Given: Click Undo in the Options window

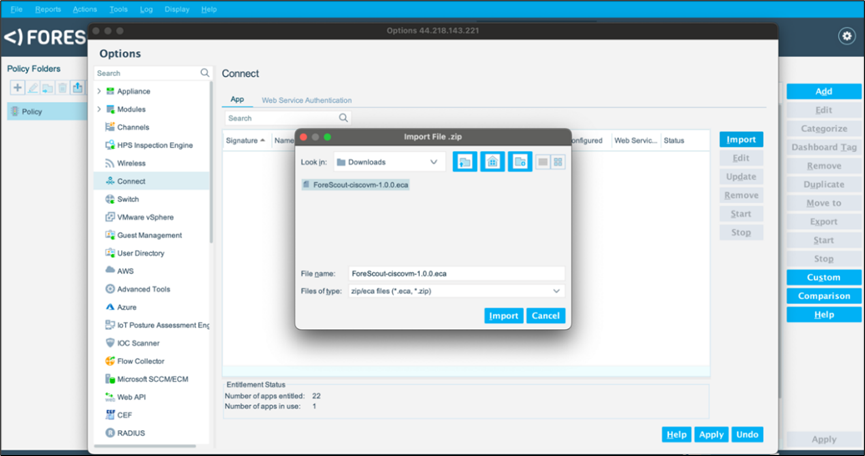Looking at the screenshot, I should (747, 434).
